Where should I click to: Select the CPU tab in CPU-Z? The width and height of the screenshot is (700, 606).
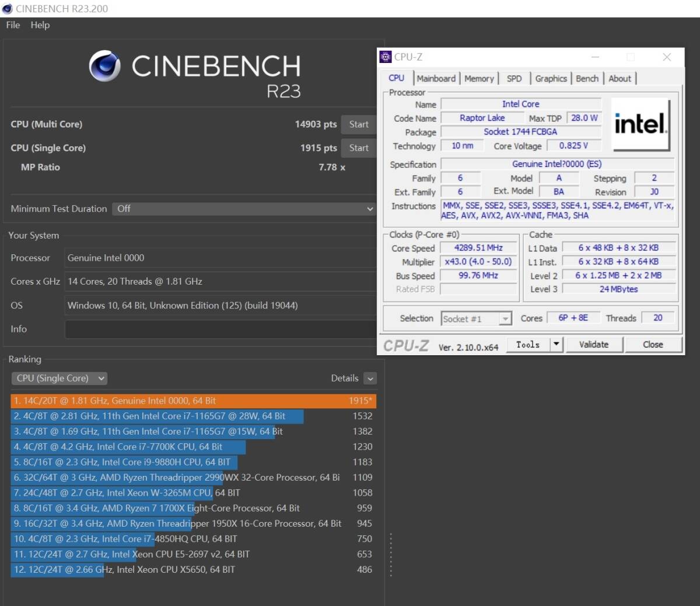(397, 78)
